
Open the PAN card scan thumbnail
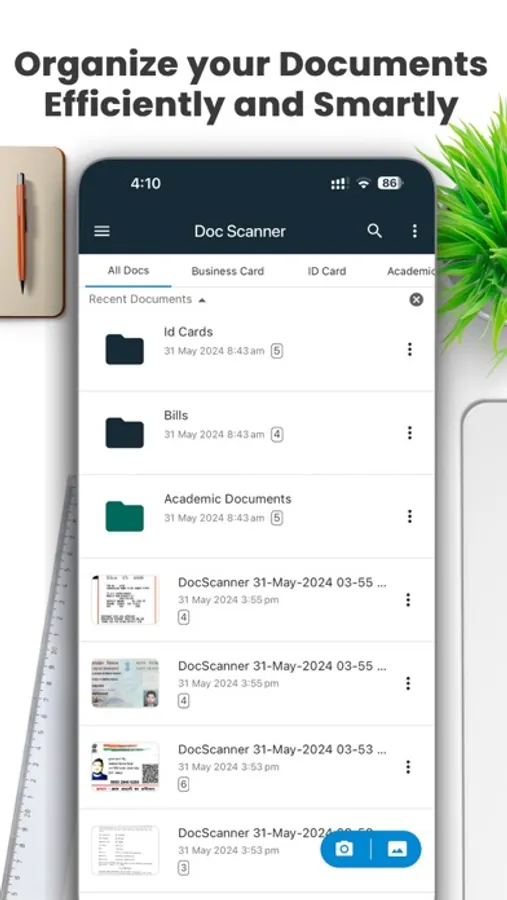(x=125, y=683)
